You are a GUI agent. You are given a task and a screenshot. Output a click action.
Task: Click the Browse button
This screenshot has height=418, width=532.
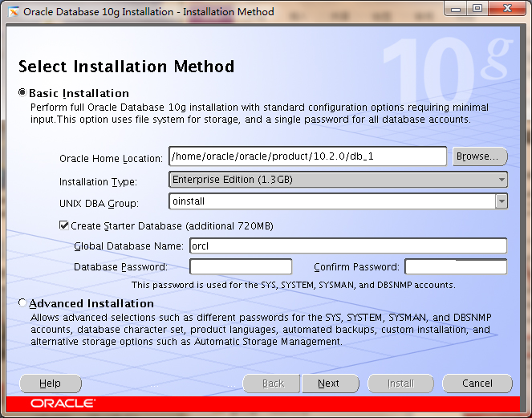click(x=480, y=156)
